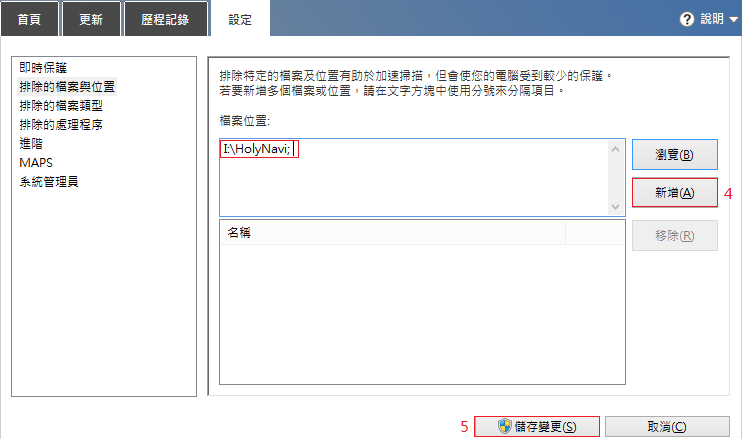Select 即時保護 in the settings list

[x=43, y=68]
